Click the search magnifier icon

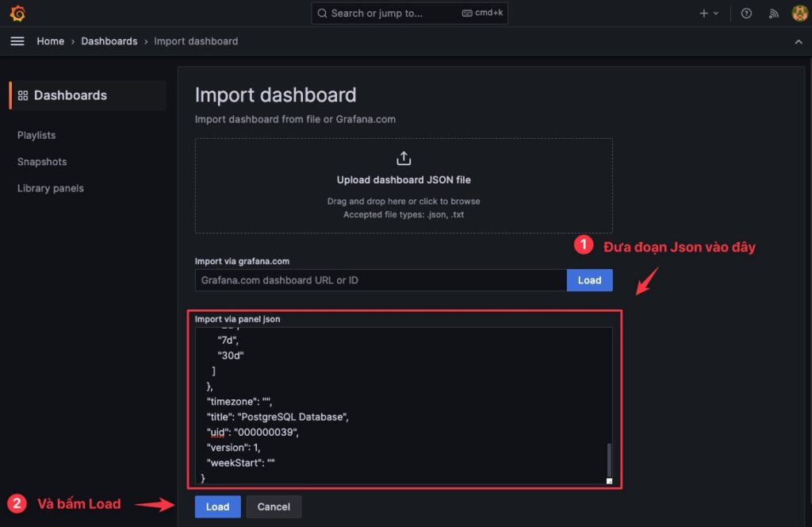coord(322,13)
